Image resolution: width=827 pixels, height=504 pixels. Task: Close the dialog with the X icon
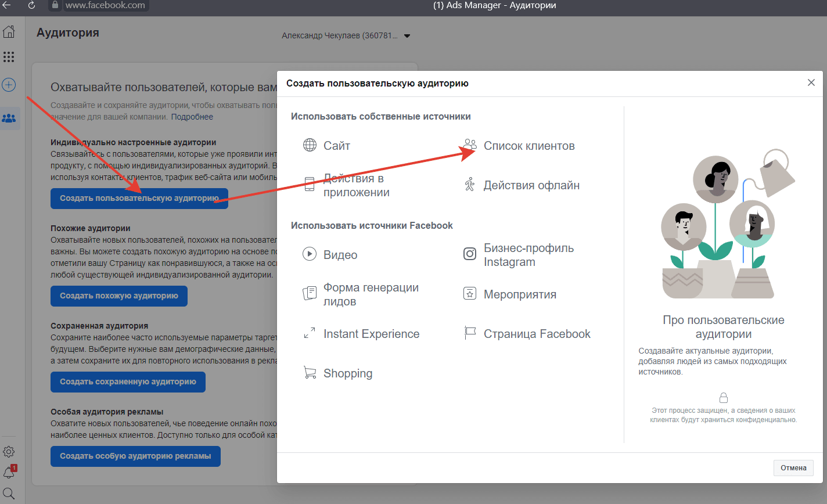point(811,82)
